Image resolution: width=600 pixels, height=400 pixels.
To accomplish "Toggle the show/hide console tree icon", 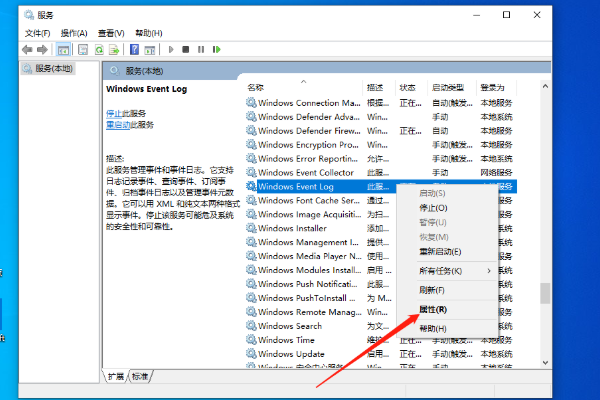I will pos(63,49).
